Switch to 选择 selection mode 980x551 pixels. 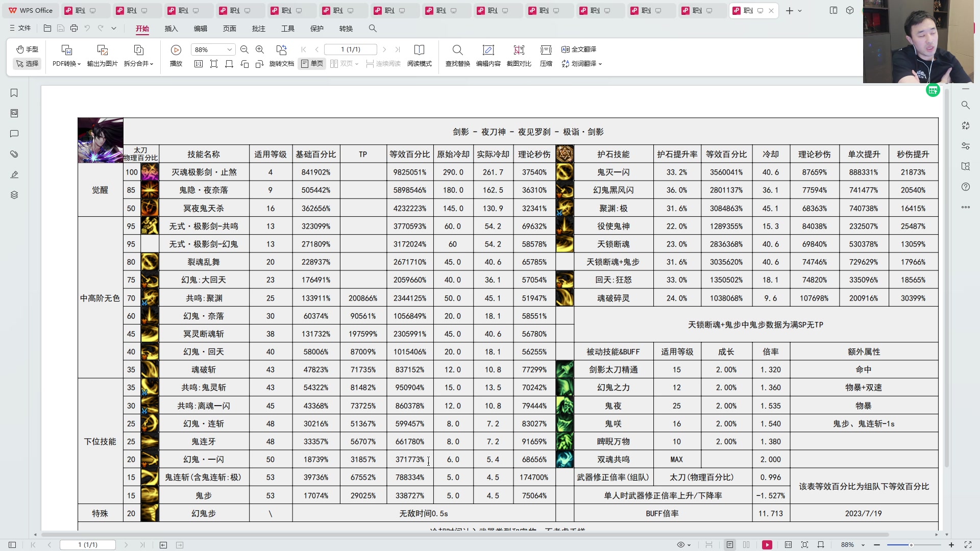click(x=27, y=63)
